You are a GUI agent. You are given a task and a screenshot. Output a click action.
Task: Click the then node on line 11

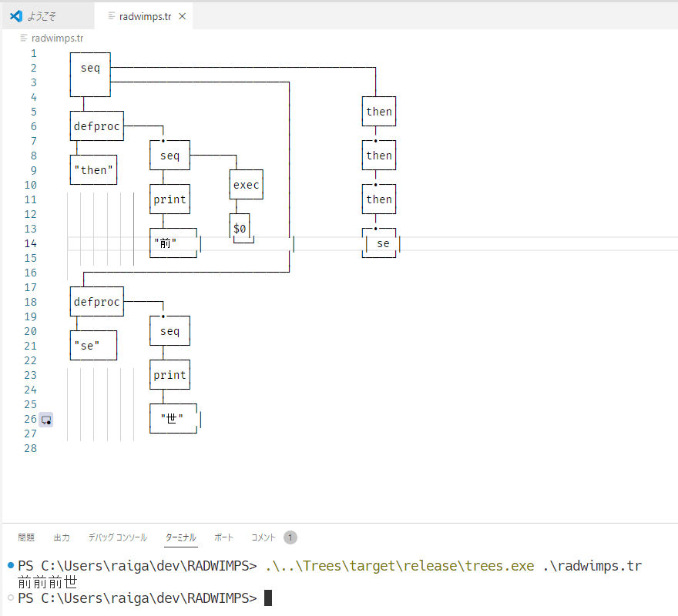coord(379,199)
